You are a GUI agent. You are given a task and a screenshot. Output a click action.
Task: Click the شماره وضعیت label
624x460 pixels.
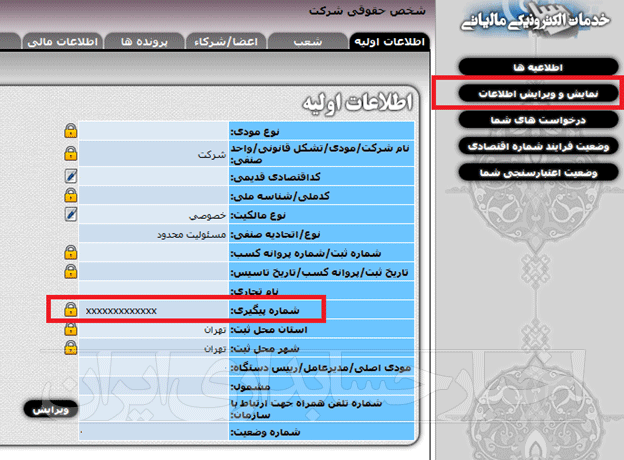(265, 432)
